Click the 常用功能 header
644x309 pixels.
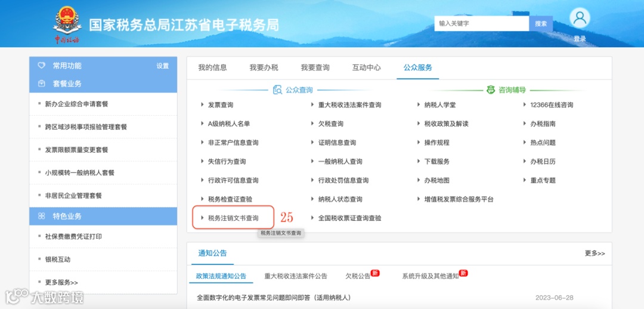[67, 66]
